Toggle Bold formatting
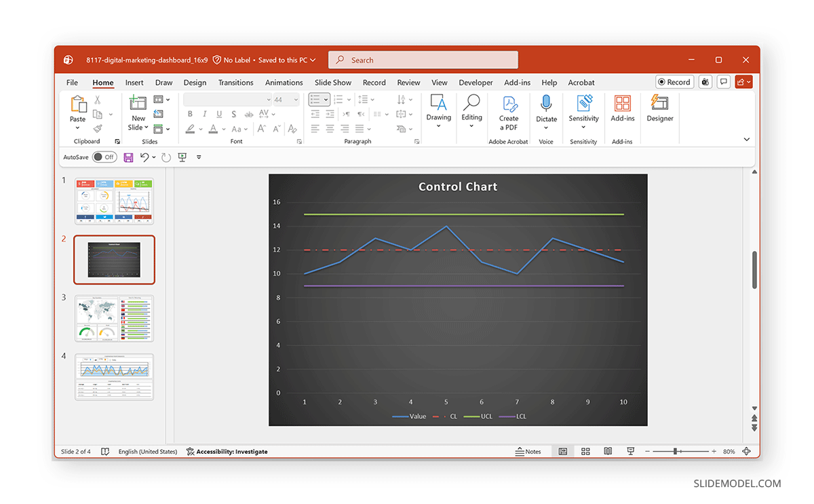Screen dimensions: 814x504 [x=189, y=114]
